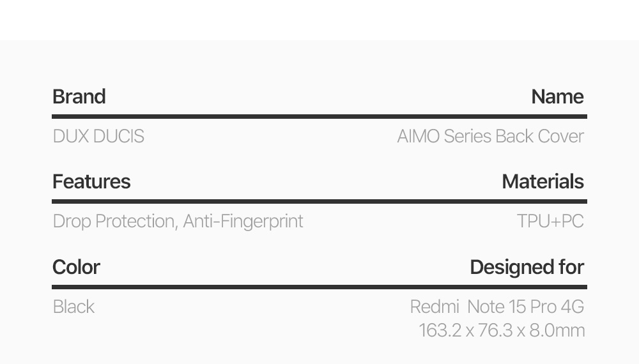639x364 pixels.
Task: Select the Black color value
Action: (73, 307)
